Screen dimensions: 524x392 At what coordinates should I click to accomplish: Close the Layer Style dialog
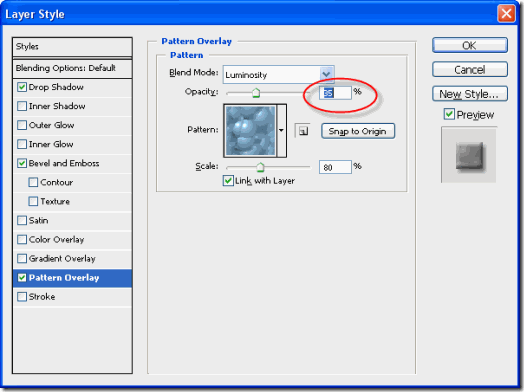(x=506, y=14)
